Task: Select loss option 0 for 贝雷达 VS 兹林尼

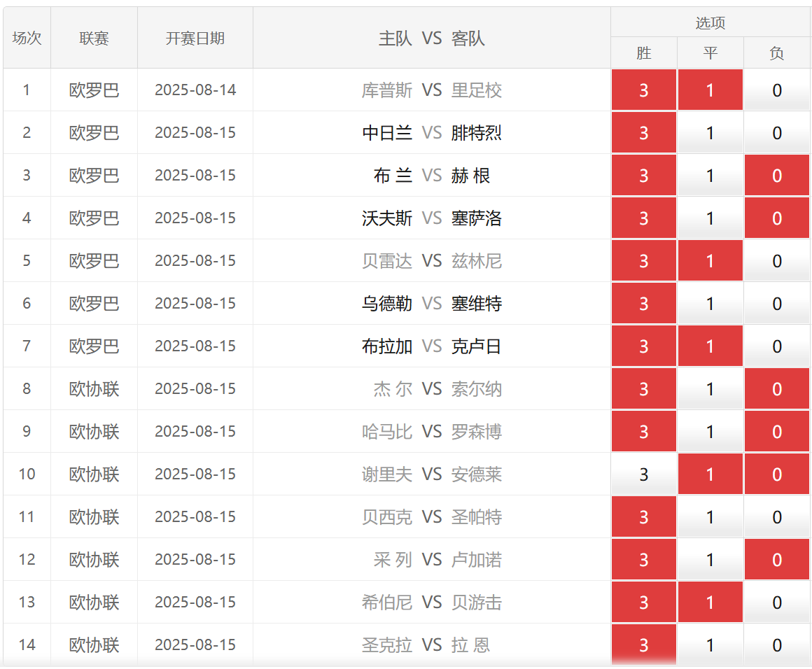Action: (x=777, y=260)
